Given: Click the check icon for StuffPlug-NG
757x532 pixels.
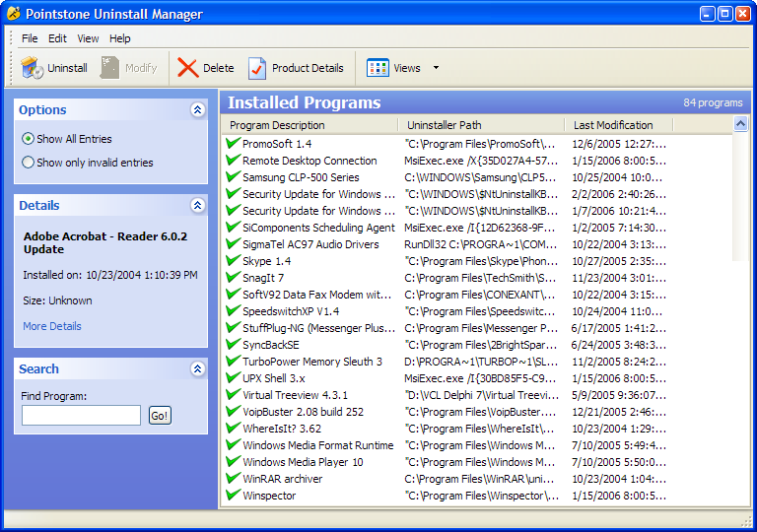Looking at the screenshot, I should pyautogui.click(x=234, y=327).
